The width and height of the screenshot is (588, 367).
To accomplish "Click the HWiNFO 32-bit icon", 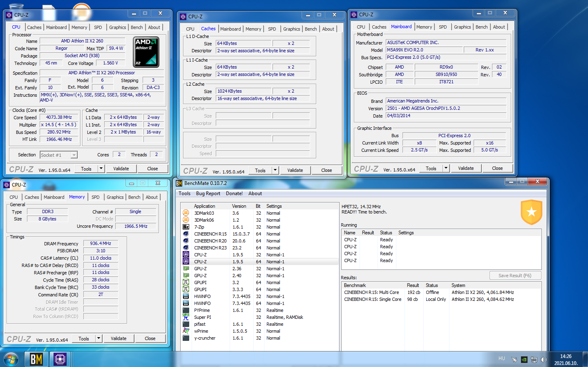I will 186,296.
